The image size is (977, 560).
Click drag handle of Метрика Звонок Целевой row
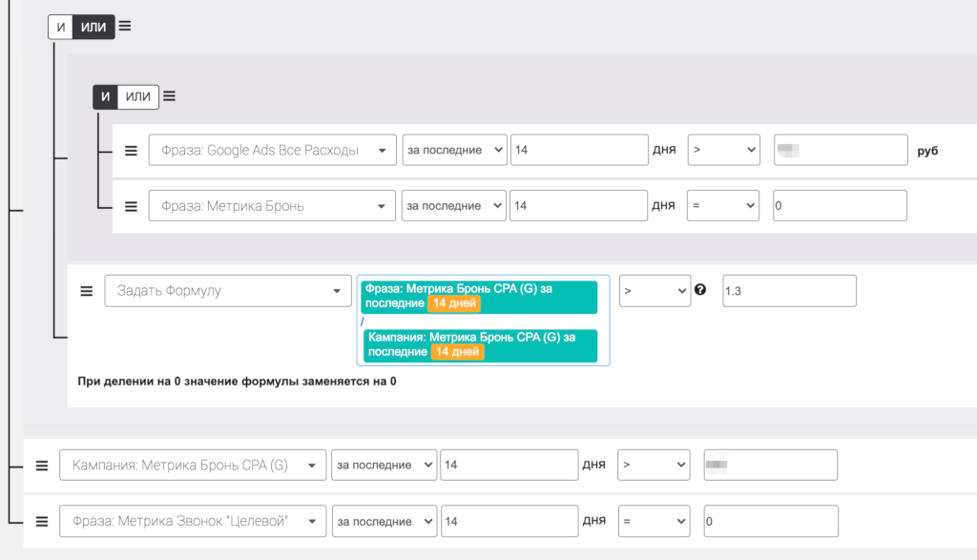coord(42,522)
